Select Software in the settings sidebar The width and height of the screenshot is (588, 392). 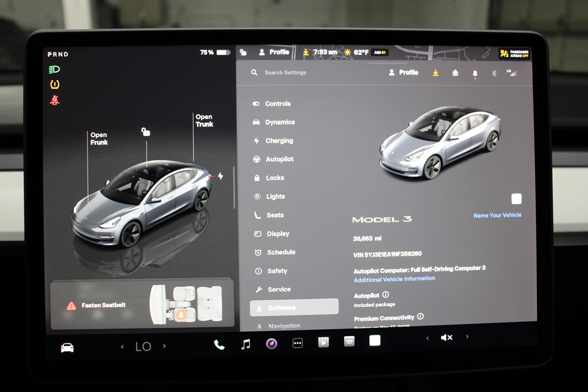(294, 307)
